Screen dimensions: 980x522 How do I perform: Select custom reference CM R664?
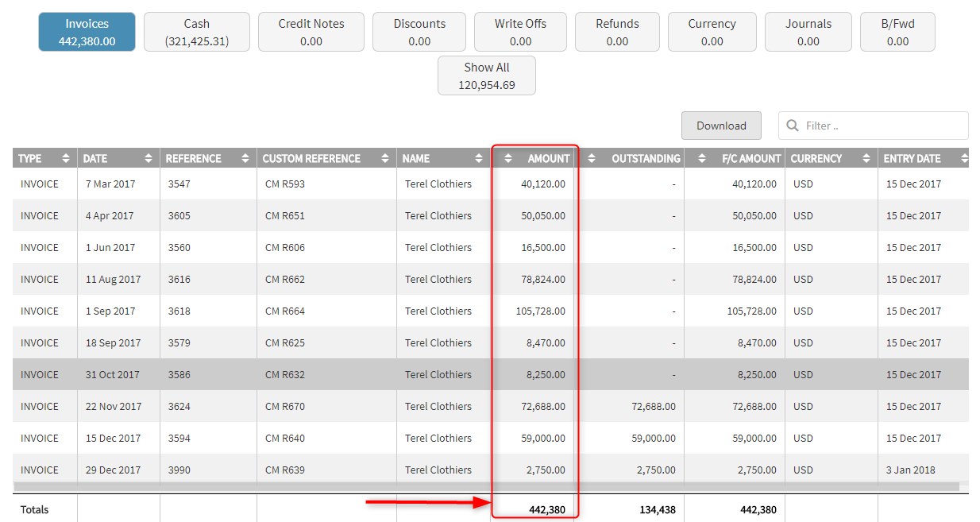(x=285, y=311)
